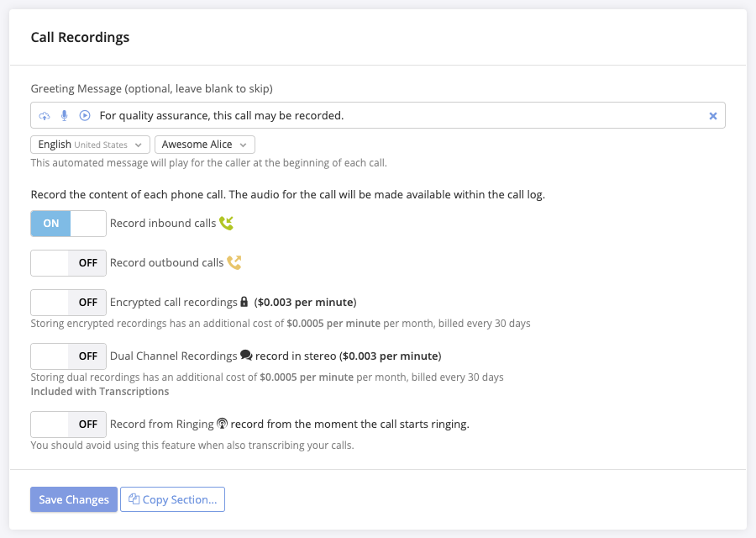The image size is (756, 538).
Task: Click the cloud upload audio icon
Action: (x=45, y=116)
